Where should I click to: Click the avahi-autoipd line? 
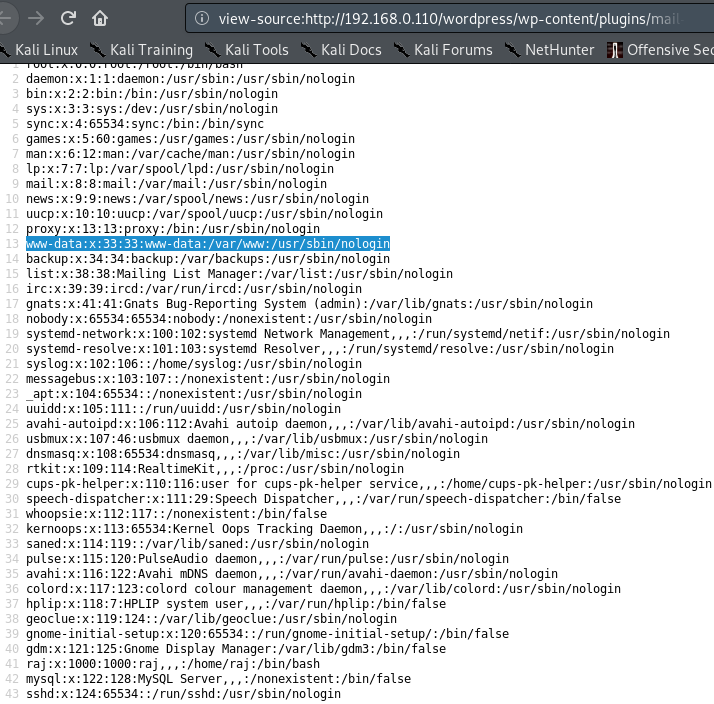tap(330, 424)
